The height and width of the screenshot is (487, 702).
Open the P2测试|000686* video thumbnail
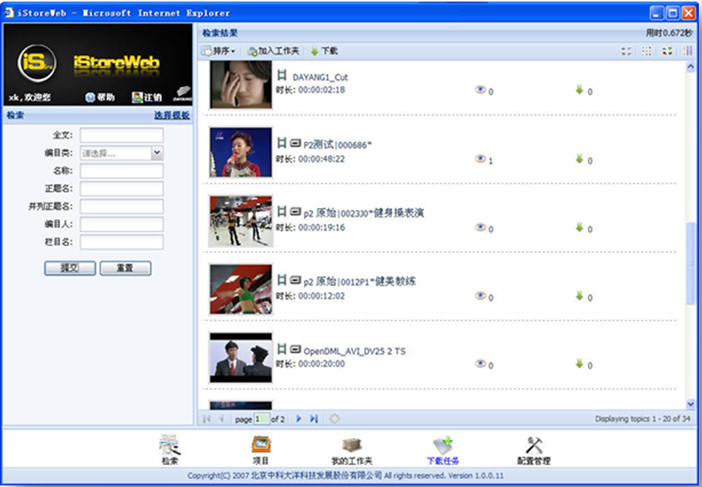(241, 152)
